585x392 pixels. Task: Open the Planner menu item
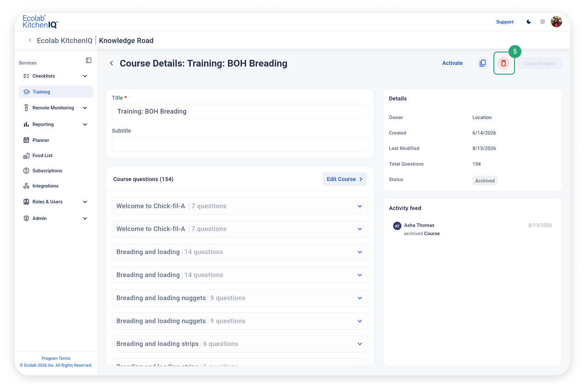[56, 140]
